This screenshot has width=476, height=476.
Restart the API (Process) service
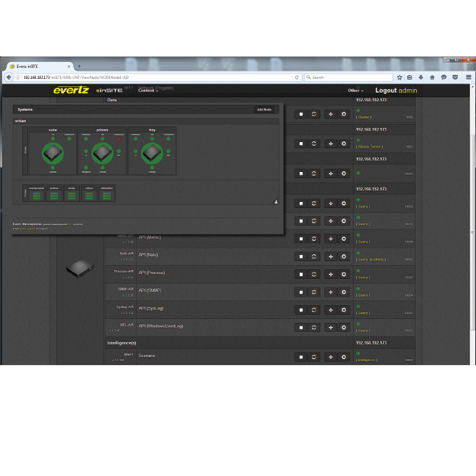(x=314, y=275)
